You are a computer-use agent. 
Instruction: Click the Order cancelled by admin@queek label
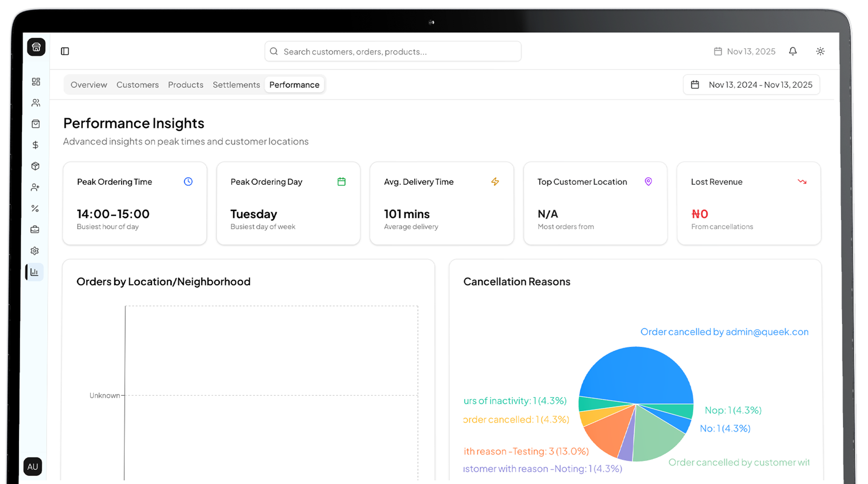725,332
